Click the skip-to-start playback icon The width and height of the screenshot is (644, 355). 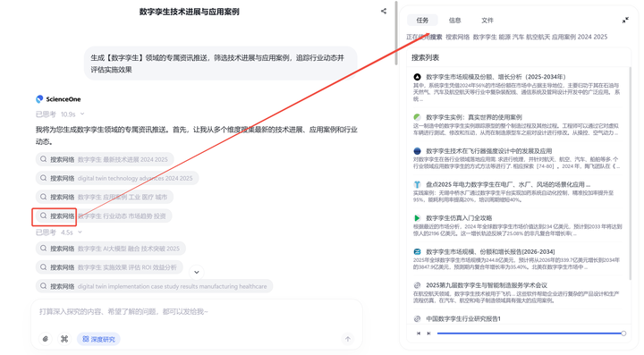[x=419, y=334]
